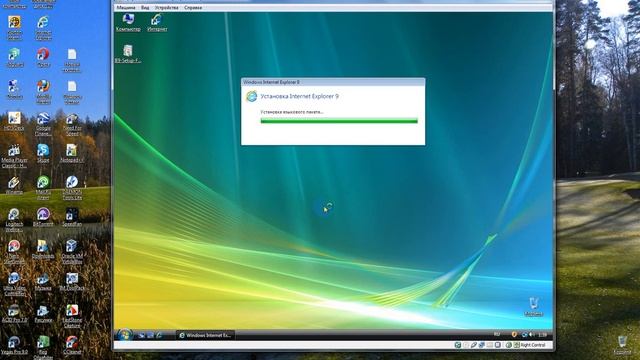Open the Устройства menu in VirtualBox
The width and height of the screenshot is (640, 360).
point(167,7)
